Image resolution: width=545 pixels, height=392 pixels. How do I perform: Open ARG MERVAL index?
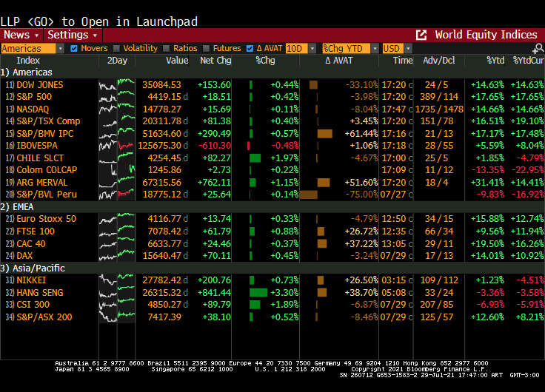coord(42,182)
